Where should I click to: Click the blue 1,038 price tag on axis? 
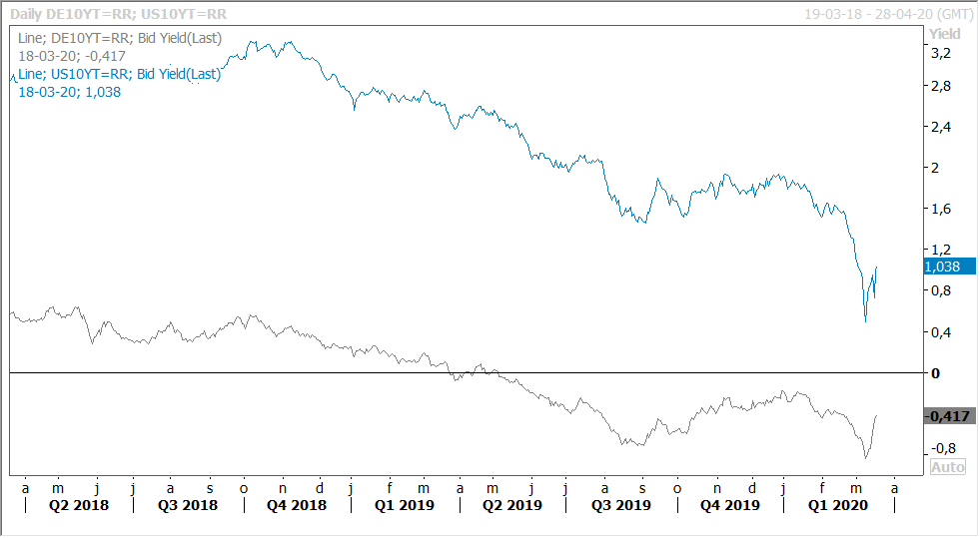949,267
